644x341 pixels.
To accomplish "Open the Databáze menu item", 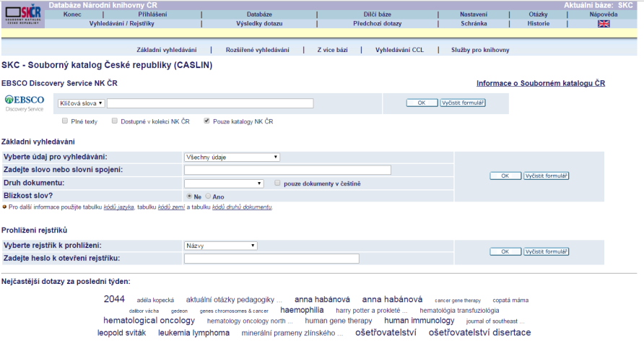I will [x=259, y=14].
